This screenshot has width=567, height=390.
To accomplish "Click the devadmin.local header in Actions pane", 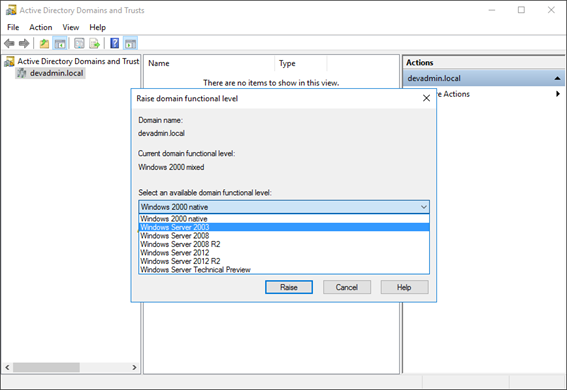I will click(483, 78).
